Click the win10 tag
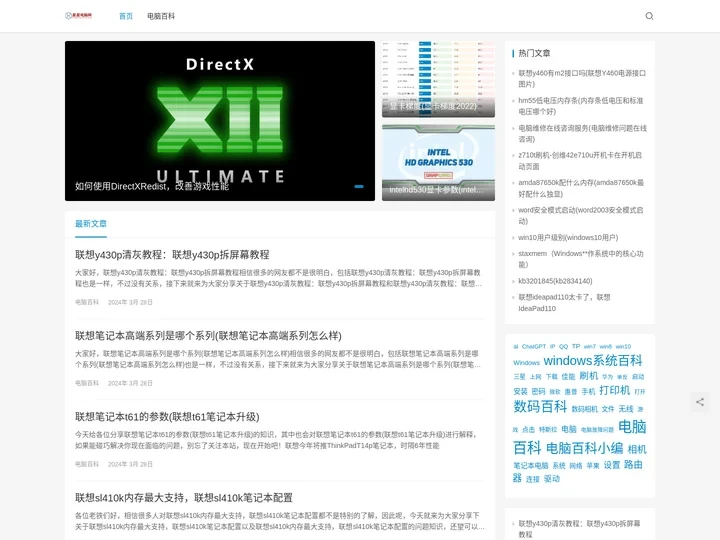The image size is (720, 540). pos(623,347)
